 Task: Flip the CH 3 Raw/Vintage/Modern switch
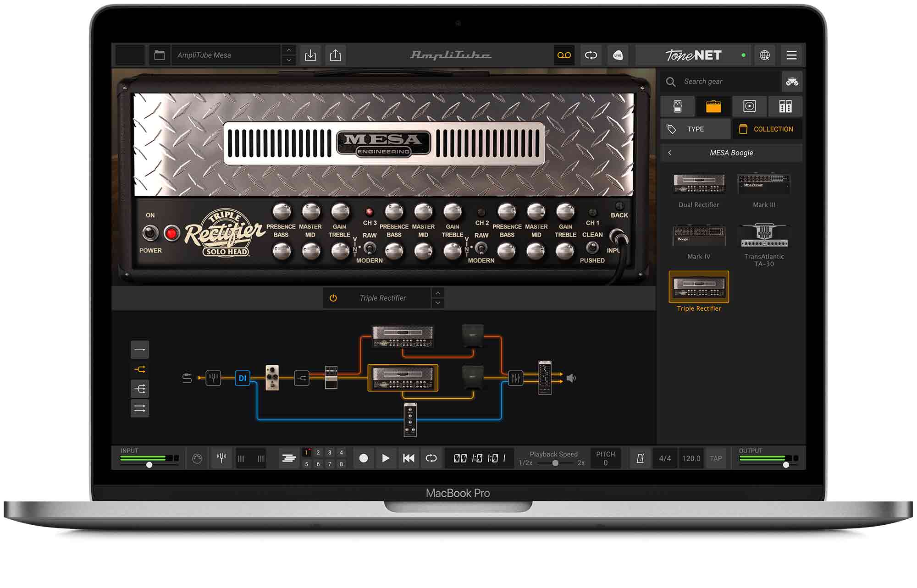370,248
